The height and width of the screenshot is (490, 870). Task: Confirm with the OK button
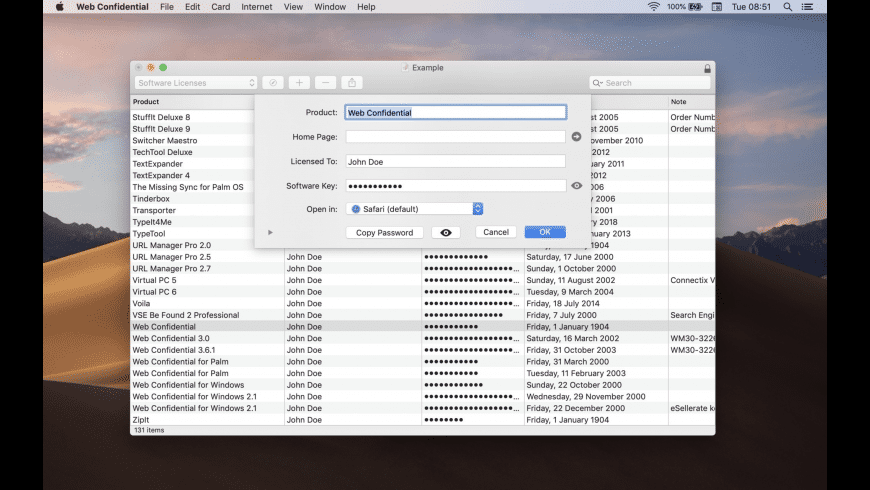tap(545, 232)
